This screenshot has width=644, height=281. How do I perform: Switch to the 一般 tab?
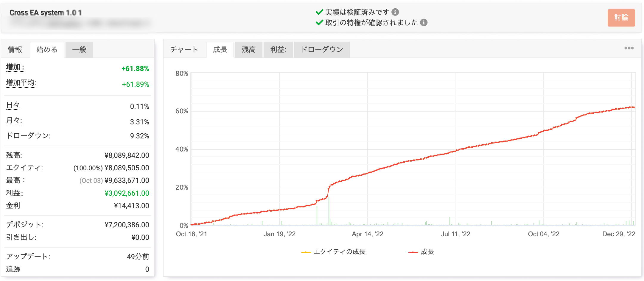point(79,50)
